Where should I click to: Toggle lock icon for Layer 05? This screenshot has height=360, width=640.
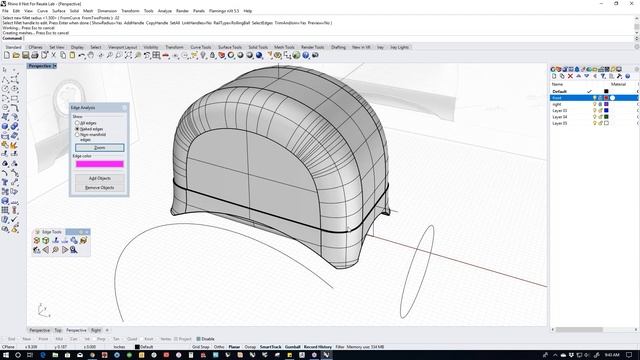[600, 123]
